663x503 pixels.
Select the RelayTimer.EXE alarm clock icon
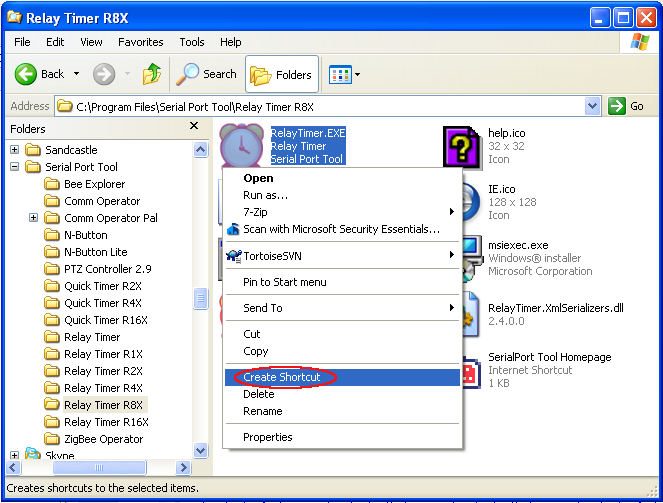pos(241,145)
